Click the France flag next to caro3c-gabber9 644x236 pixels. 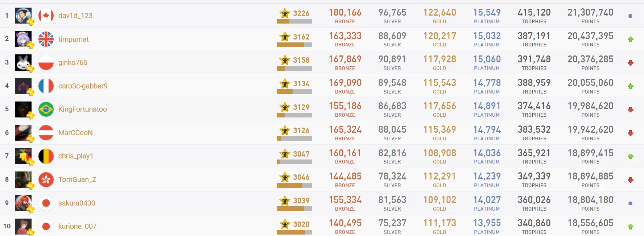(46, 86)
